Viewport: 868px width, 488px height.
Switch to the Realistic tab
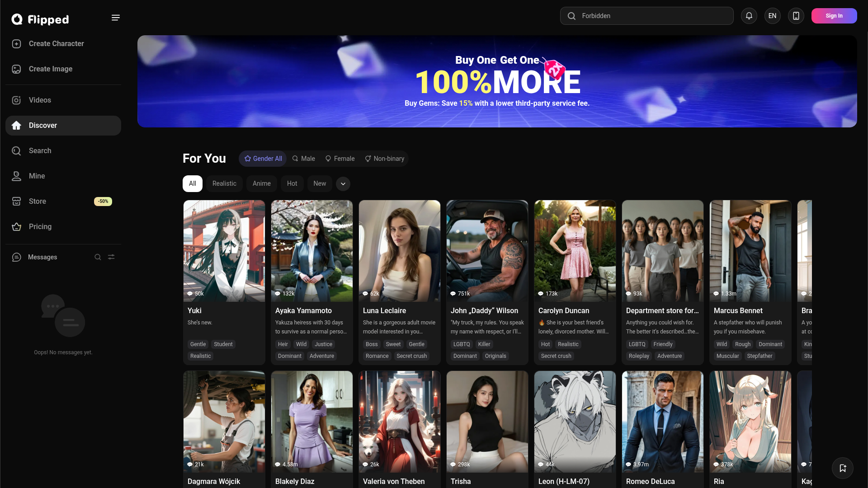(x=224, y=183)
